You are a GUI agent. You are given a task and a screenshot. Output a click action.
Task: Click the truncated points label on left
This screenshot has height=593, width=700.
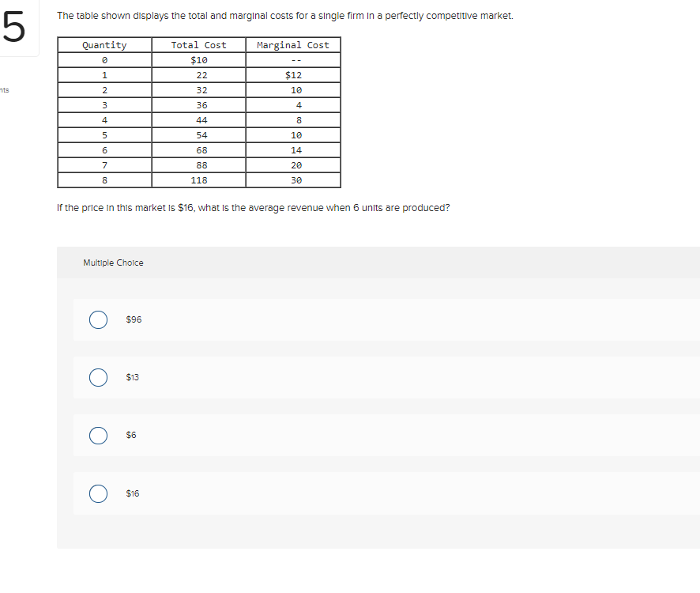point(3,90)
